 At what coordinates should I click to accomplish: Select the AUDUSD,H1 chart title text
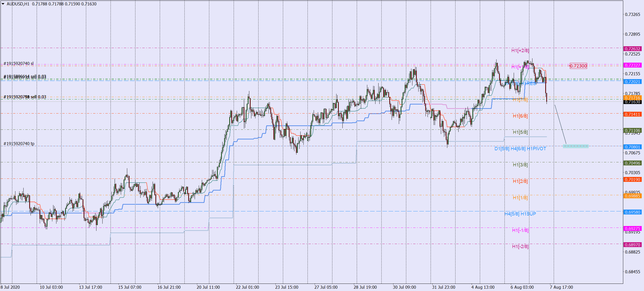(18, 4)
